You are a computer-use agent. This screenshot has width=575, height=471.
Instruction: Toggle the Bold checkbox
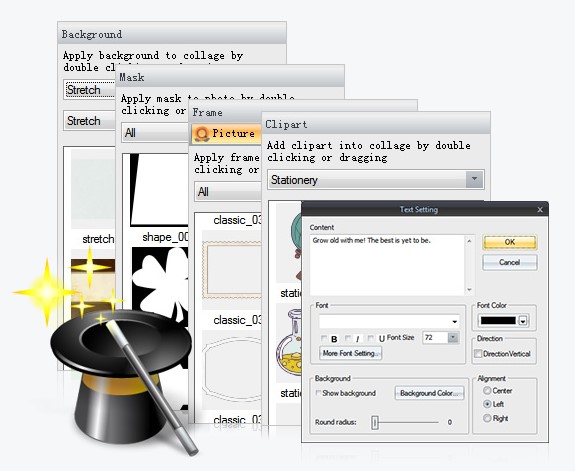pos(324,338)
